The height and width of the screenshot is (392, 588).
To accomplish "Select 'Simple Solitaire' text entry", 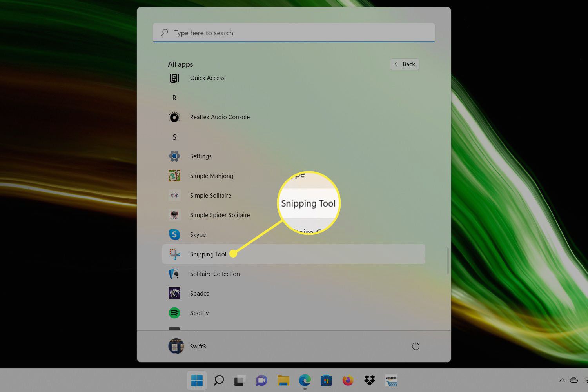I will pos(211,195).
